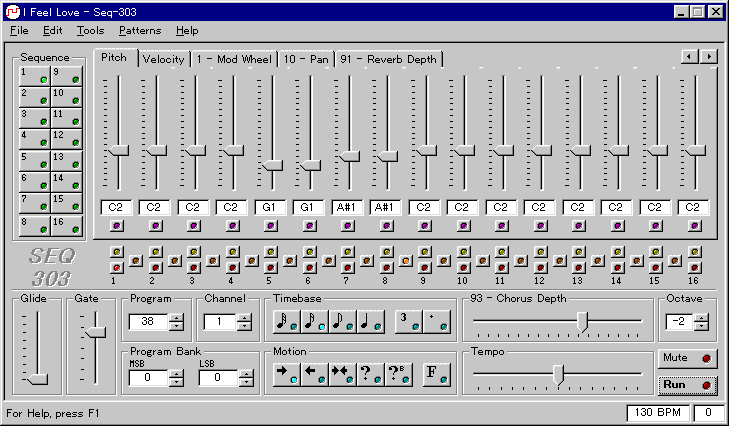Image resolution: width=729 pixels, height=426 pixels.
Task: Switch to the 10 - Pan tab
Action: click(306, 60)
